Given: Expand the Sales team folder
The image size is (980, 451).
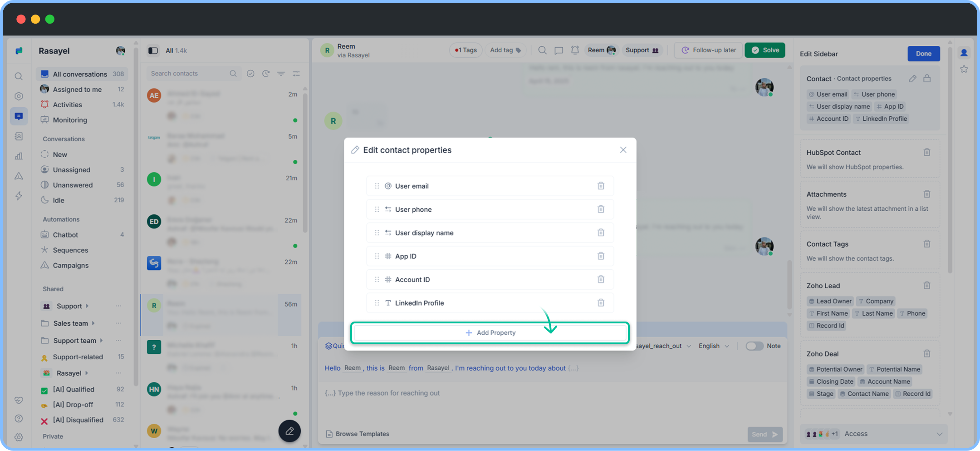Looking at the screenshot, I should pyautogui.click(x=93, y=323).
